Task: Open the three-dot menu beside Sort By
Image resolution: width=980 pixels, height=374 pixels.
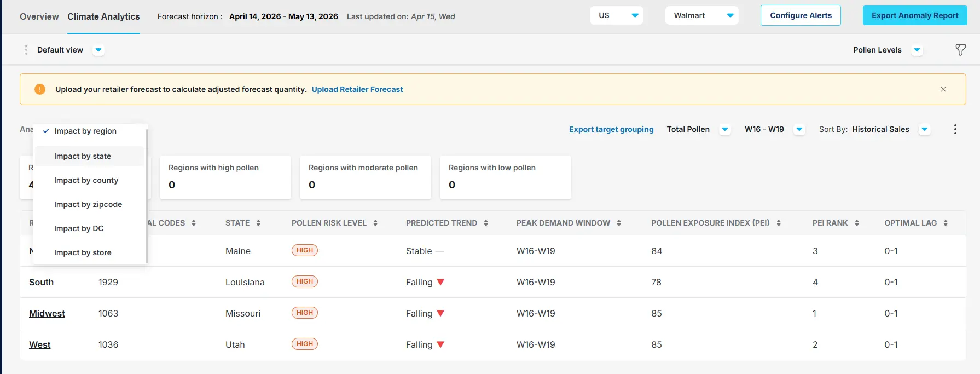Action: tap(955, 129)
